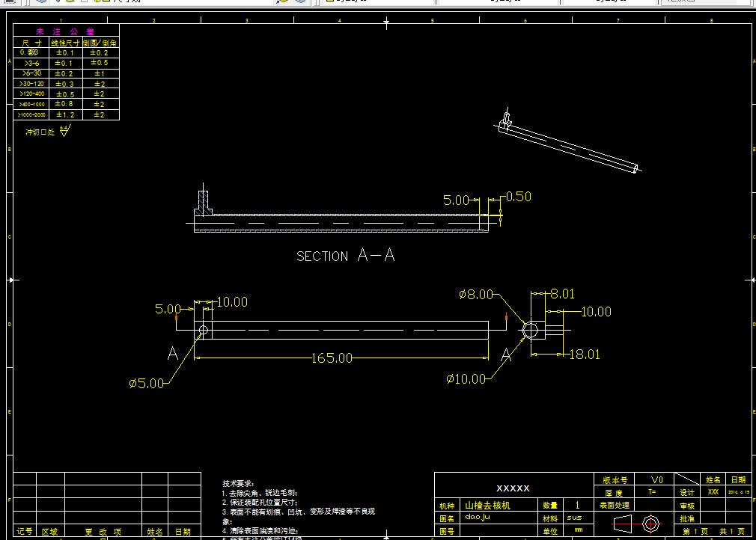Click note 2 保证装配孔位置尺寸
The image size is (756, 540).
pos(260,503)
